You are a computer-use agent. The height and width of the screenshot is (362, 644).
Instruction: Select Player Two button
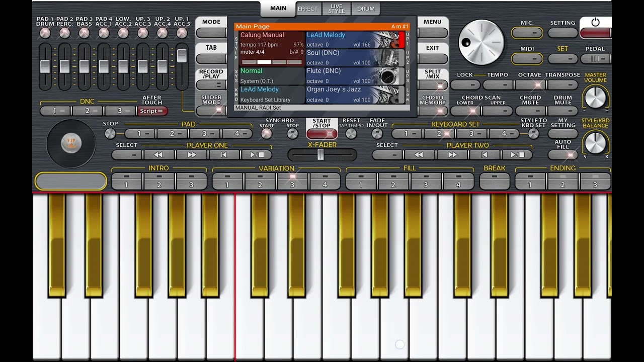[x=387, y=155]
